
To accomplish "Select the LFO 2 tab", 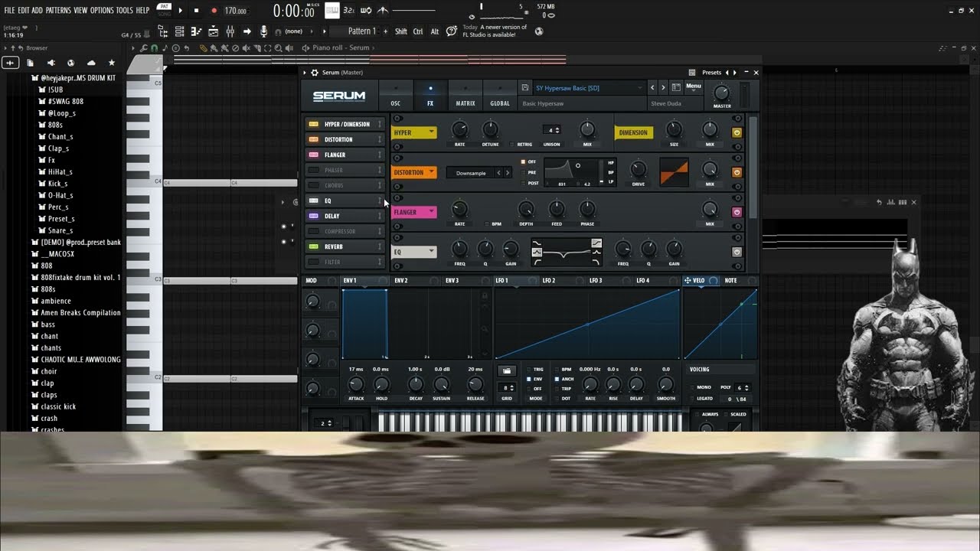I will pos(549,281).
